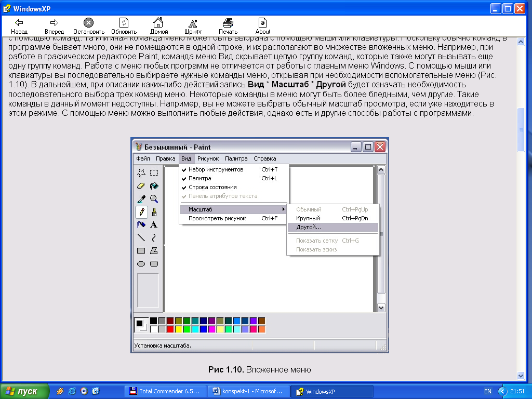The width and height of the screenshot is (532, 399).
Task: Choose the Airbrush spray tool
Action: pos(141,224)
